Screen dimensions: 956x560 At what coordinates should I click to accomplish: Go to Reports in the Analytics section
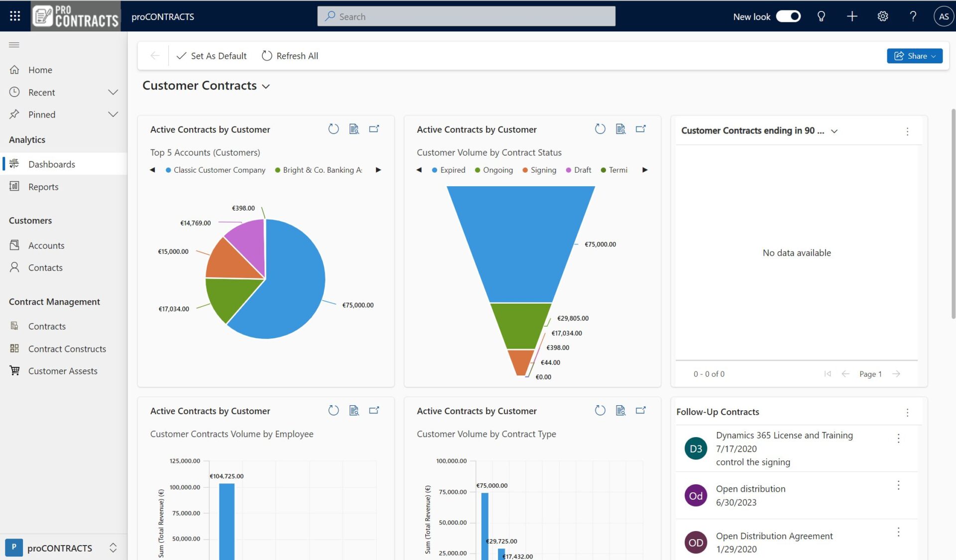[x=44, y=187]
